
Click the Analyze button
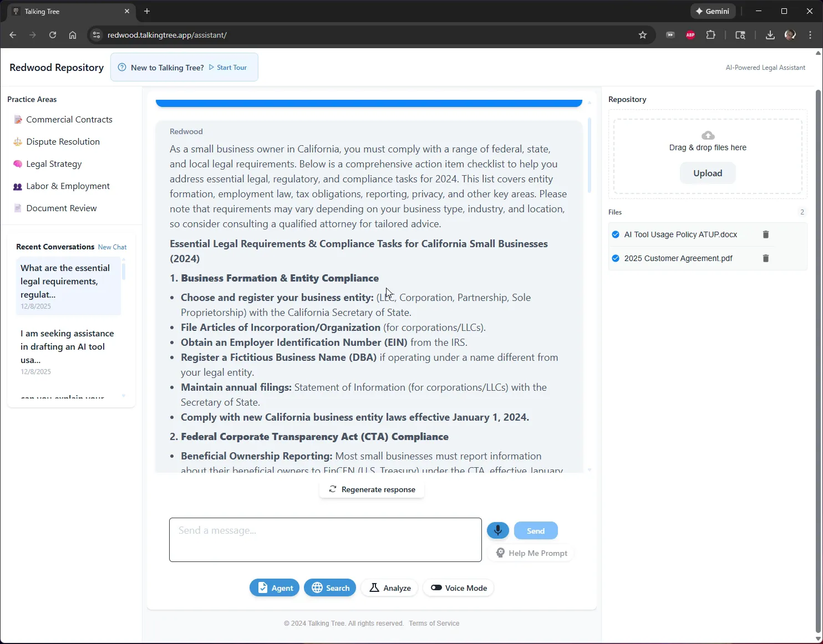coord(390,588)
